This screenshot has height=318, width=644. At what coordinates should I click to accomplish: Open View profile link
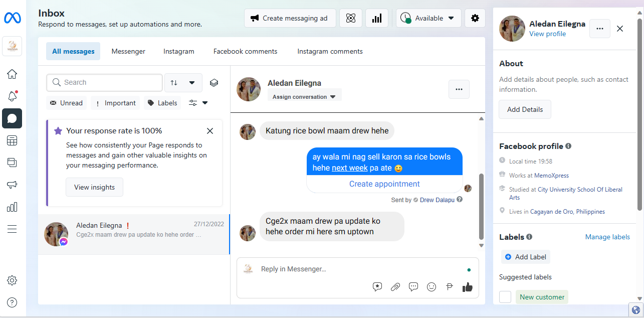[548, 34]
